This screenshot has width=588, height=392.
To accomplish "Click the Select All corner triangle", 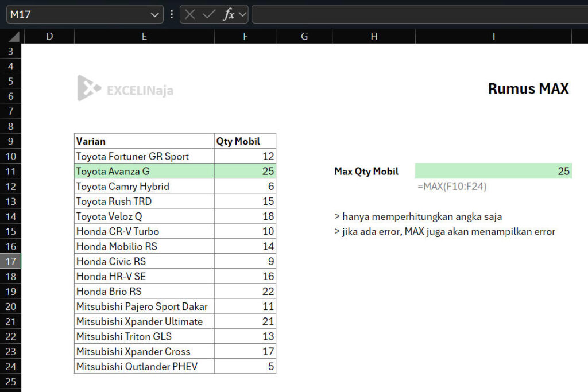I will (x=14, y=36).
